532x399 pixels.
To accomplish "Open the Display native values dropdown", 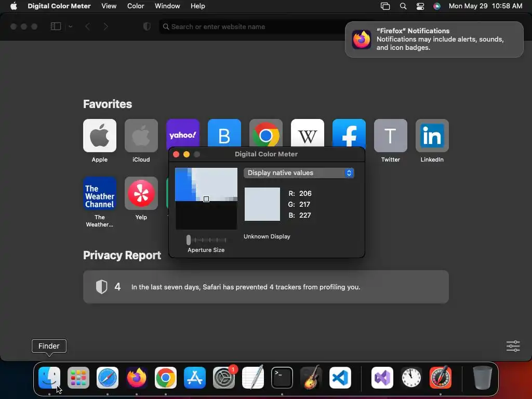I will click(299, 172).
